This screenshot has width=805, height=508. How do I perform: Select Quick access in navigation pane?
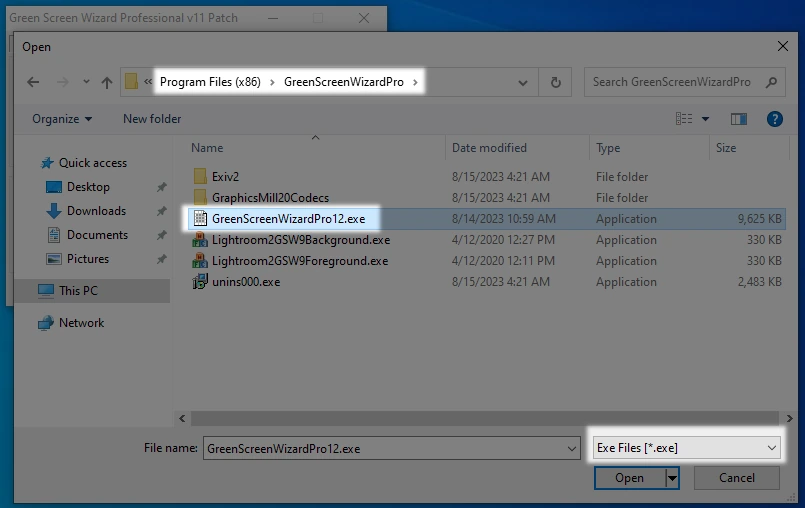[92, 163]
